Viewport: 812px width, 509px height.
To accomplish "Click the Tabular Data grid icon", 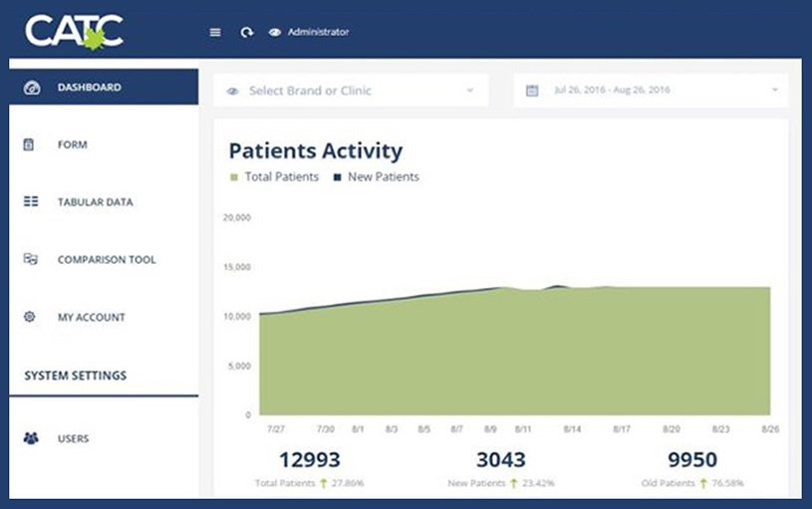I will point(31,201).
